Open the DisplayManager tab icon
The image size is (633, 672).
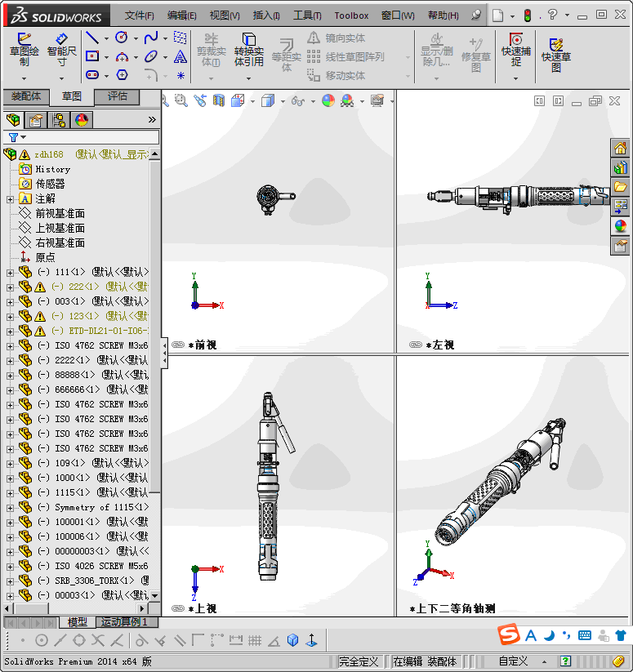pos(82,120)
